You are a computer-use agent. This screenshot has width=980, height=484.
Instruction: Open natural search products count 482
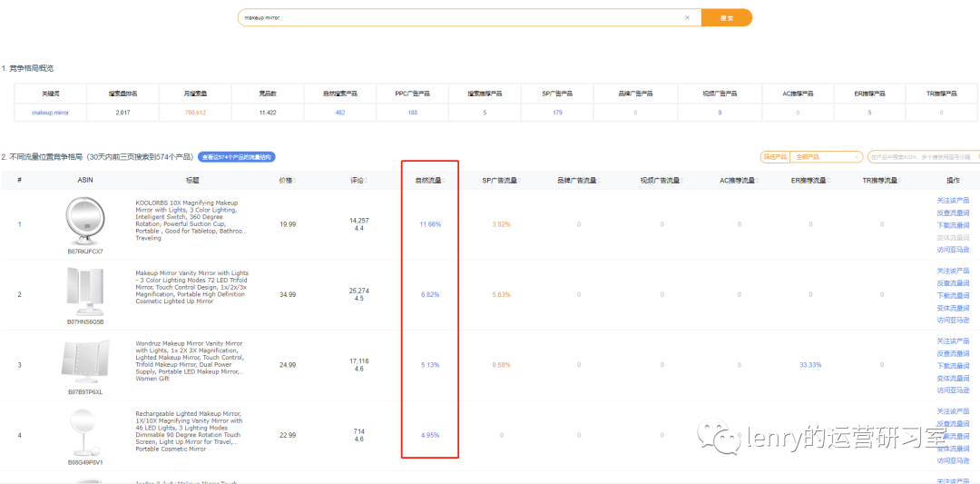click(x=340, y=113)
